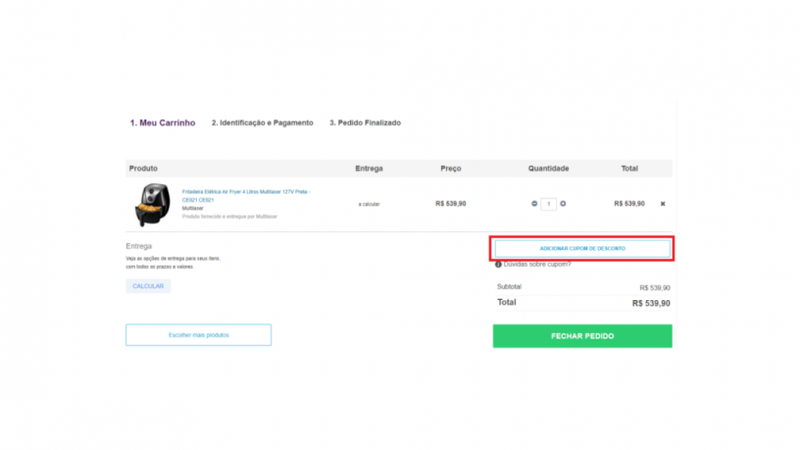Open the Air Fryer product thumbnail
Image resolution: width=800 pixels, height=450 pixels.
click(x=151, y=204)
